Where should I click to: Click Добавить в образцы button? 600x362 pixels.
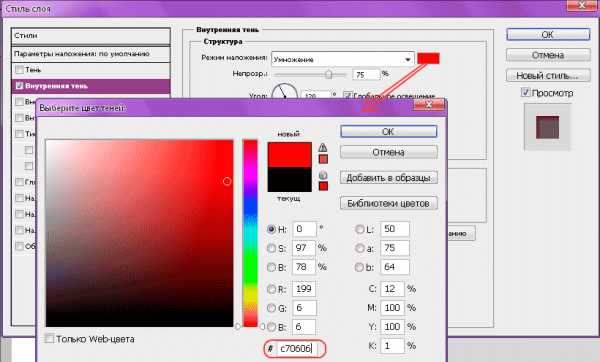point(388,178)
